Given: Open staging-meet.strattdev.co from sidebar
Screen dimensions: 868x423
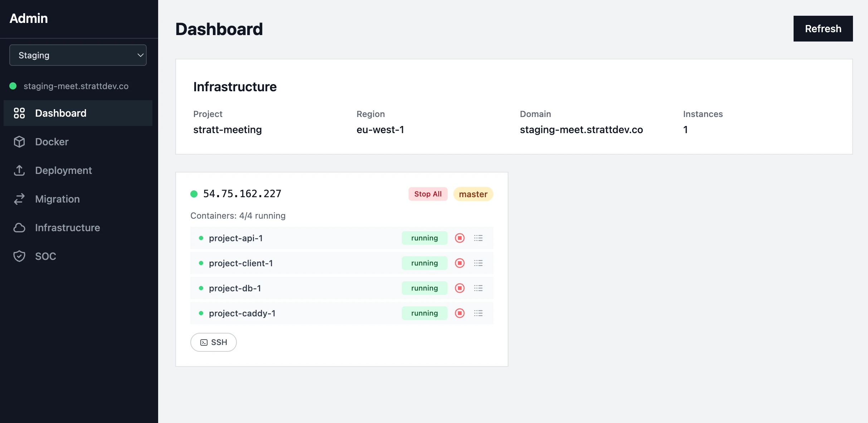Looking at the screenshot, I should coord(76,86).
